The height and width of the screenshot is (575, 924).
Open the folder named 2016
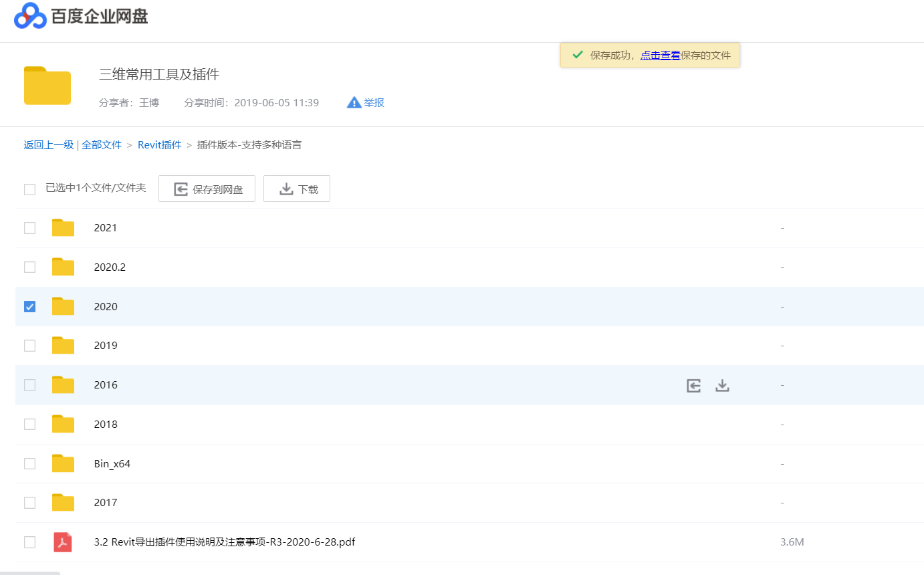[106, 385]
